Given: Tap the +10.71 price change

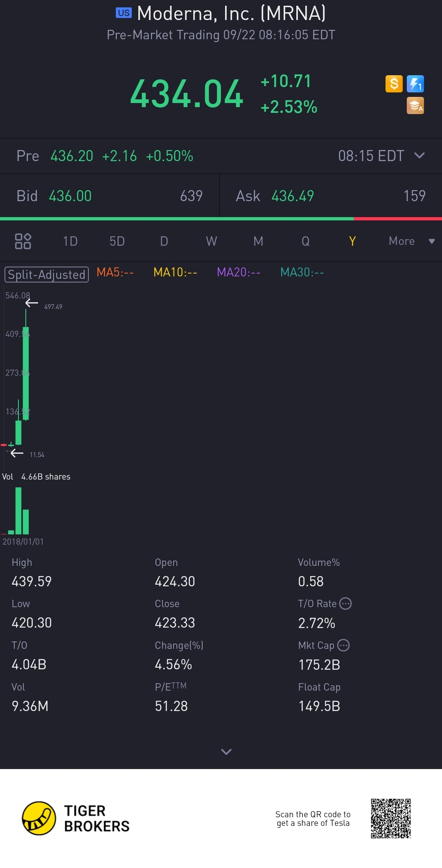Looking at the screenshot, I should click(286, 81).
